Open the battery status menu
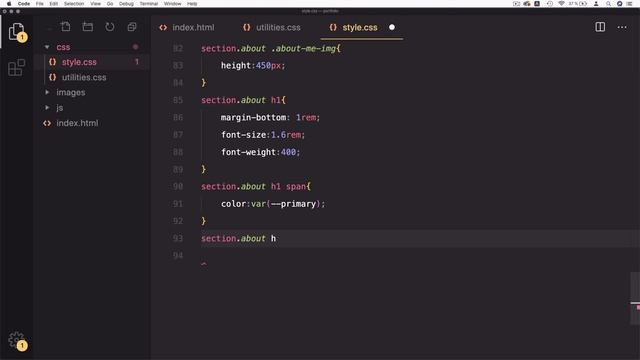 [x=578, y=4]
